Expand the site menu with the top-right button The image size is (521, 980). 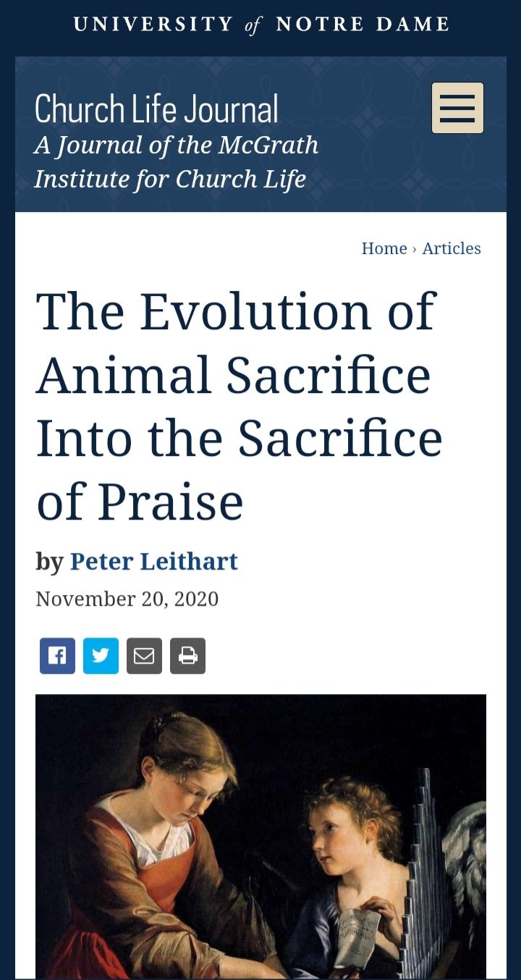(x=457, y=109)
